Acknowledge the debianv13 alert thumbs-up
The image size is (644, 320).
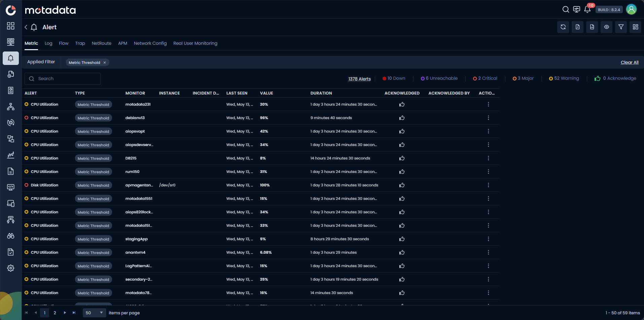pos(402,118)
